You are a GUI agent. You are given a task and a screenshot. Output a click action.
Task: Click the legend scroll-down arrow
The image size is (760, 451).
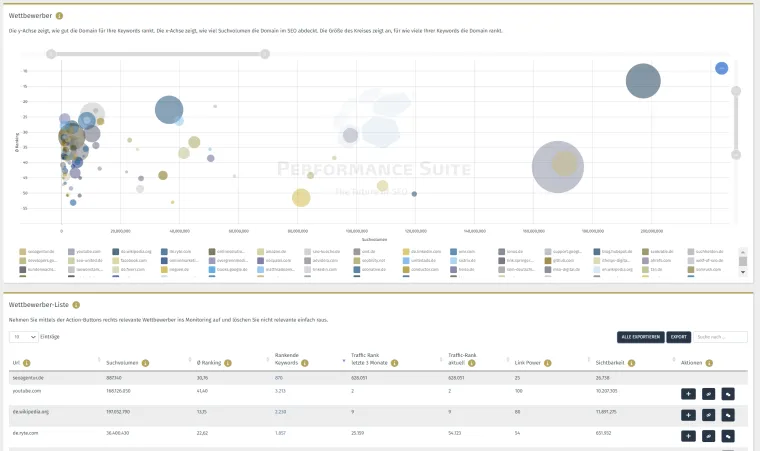[x=742, y=272]
